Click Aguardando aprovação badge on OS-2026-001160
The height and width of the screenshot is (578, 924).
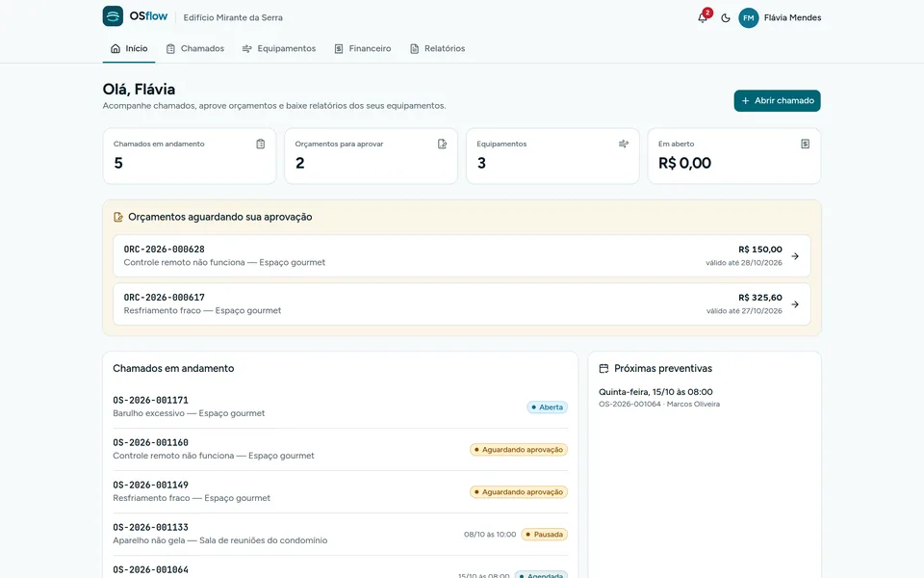click(519, 450)
